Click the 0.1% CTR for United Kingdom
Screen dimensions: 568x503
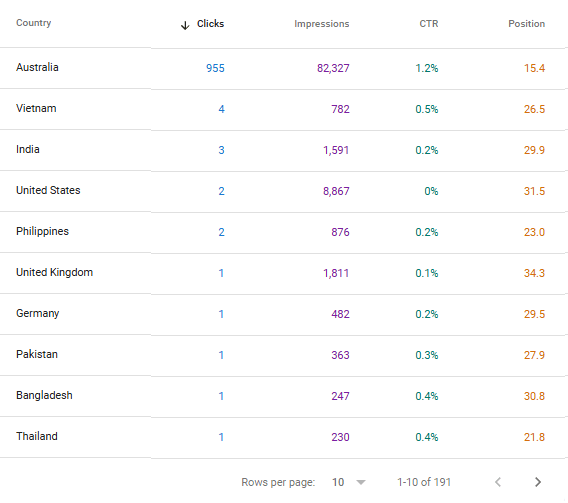427,273
